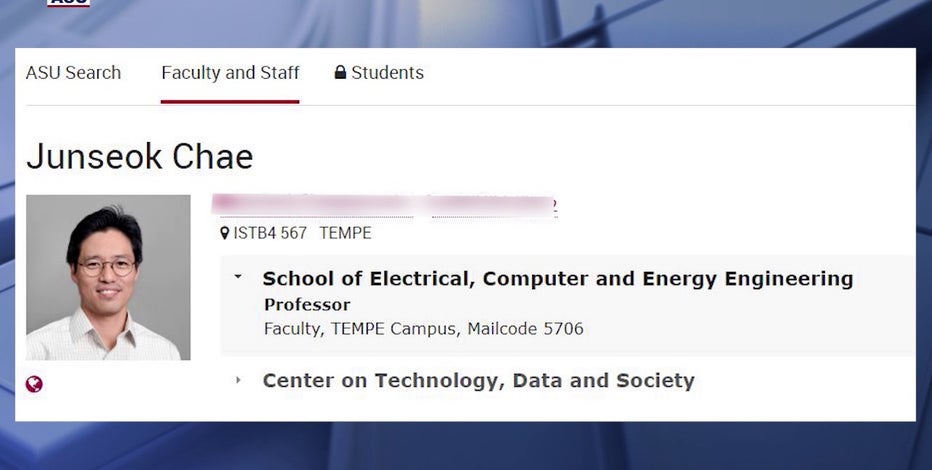Click the red underline below Faculty and Staff

(x=230, y=101)
